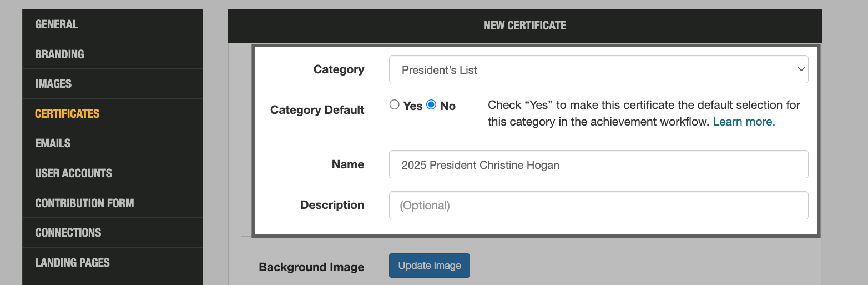The height and width of the screenshot is (285, 868).
Task: Open the Connections section
Action: coord(68,232)
